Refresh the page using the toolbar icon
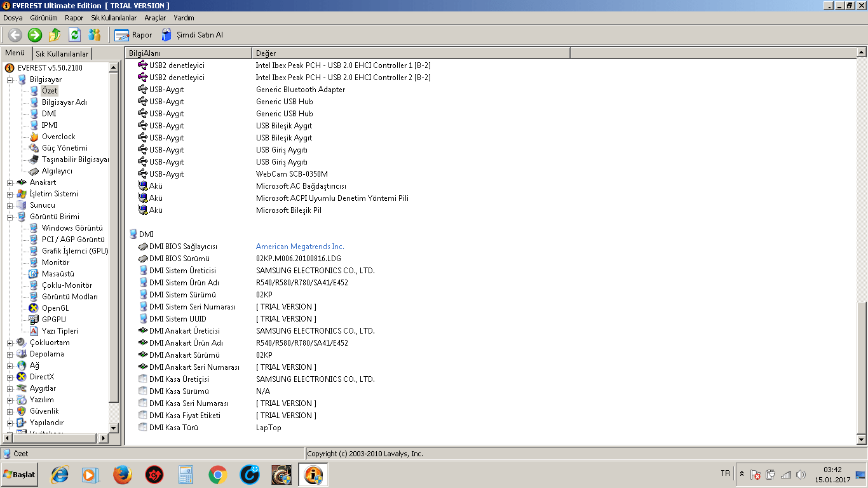Screen dimensions: 868x488 pos(74,35)
